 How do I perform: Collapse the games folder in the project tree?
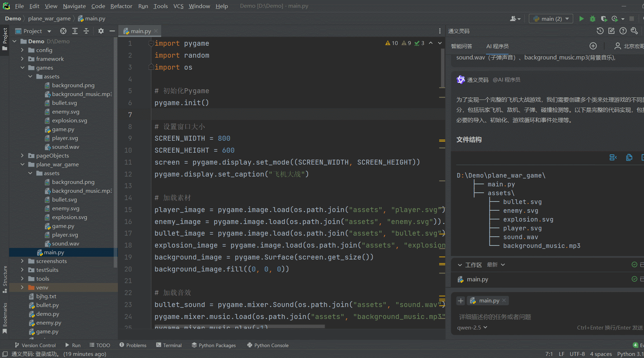pyautogui.click(x=23, y=68)
